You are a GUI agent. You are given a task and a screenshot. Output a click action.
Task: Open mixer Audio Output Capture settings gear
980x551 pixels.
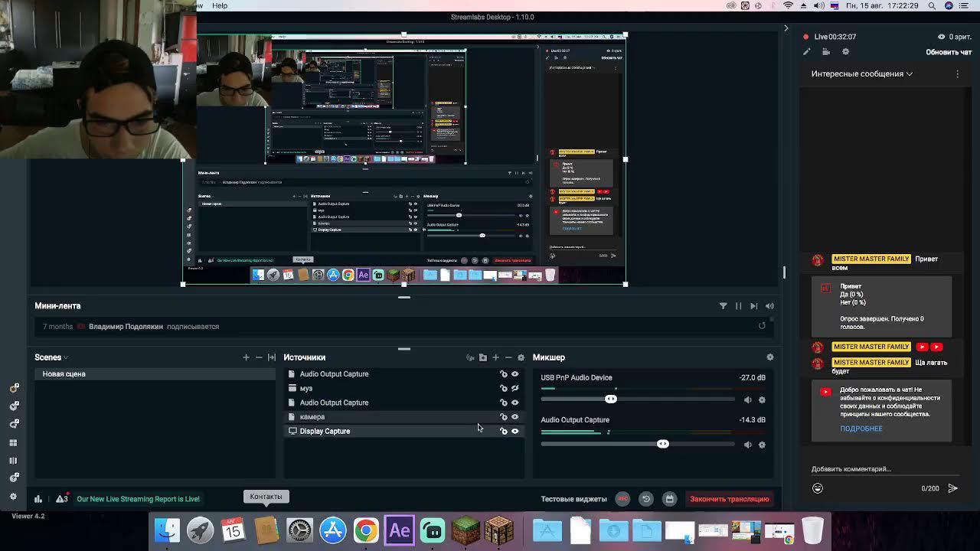point(762,445)
